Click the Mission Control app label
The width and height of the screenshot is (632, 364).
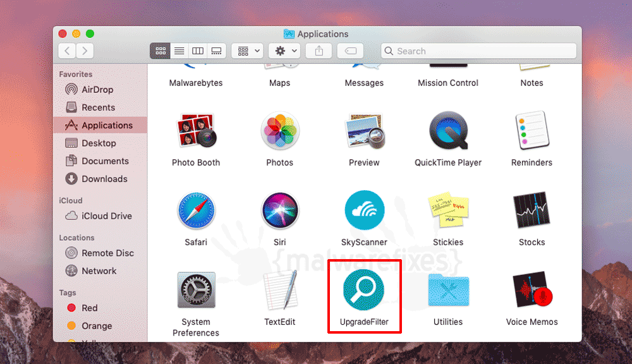click(448, 83)
